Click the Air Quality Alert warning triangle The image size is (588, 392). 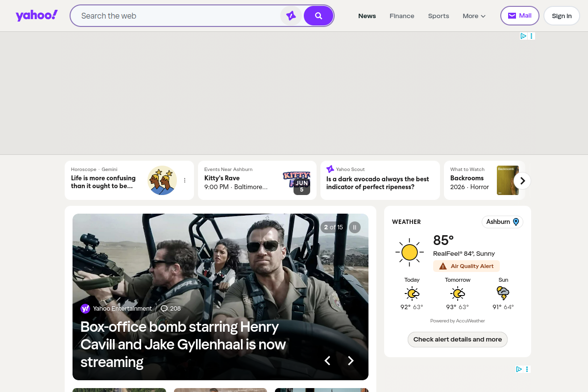pyautogui.click(x=443, y=266)
